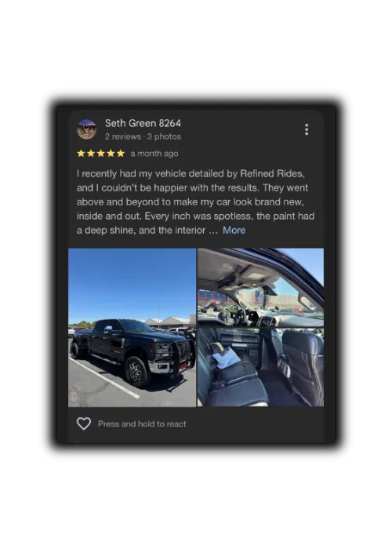The height and width of the screenshot is (549, 392).
Task: Expand the review with More link
Action: coord(234,231)
